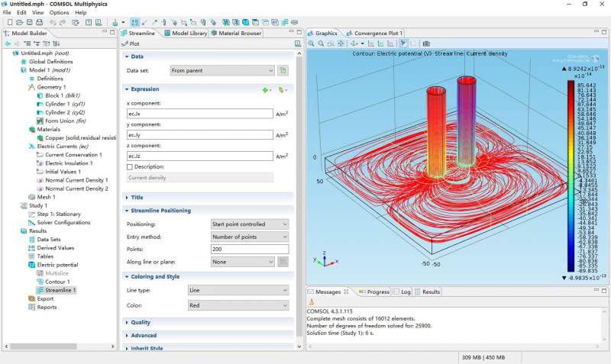Select Contour 1 in the model tree
Viewport: 611px width, 364px height.
57,282
